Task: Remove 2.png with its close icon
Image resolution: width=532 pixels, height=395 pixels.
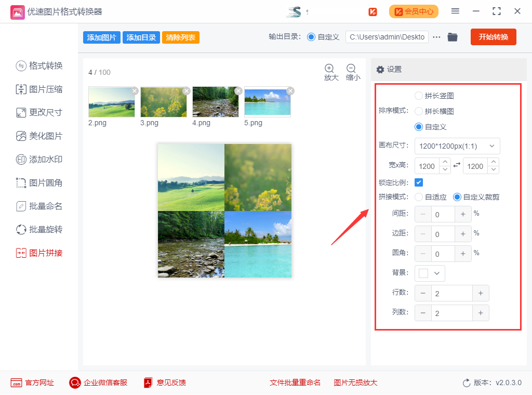Action: click(135, 90)
